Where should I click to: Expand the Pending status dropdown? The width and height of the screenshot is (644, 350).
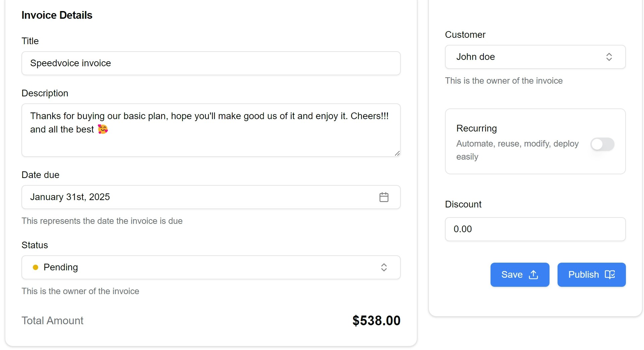click(211, 267)
